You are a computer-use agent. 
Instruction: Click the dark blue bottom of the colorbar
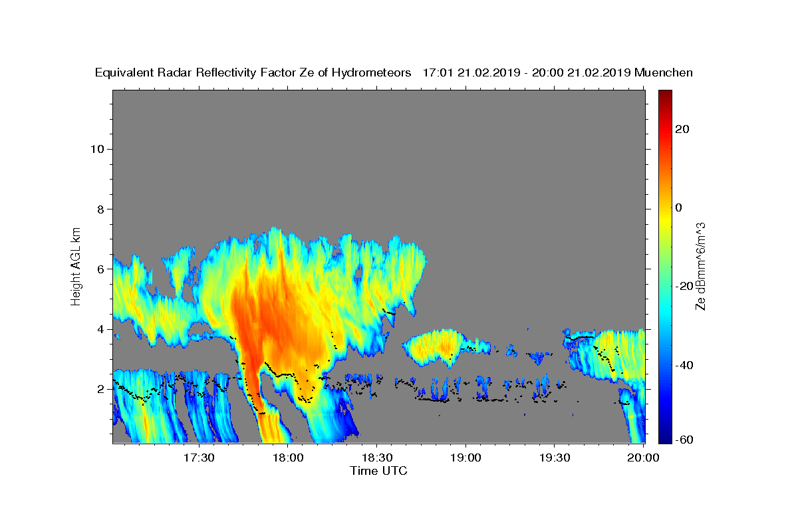(665, 436)
